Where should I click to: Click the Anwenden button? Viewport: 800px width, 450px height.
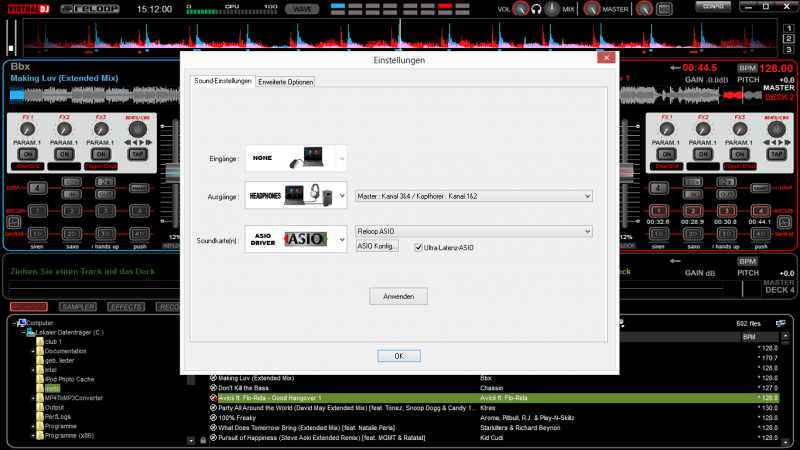click(x=398, y=296)
